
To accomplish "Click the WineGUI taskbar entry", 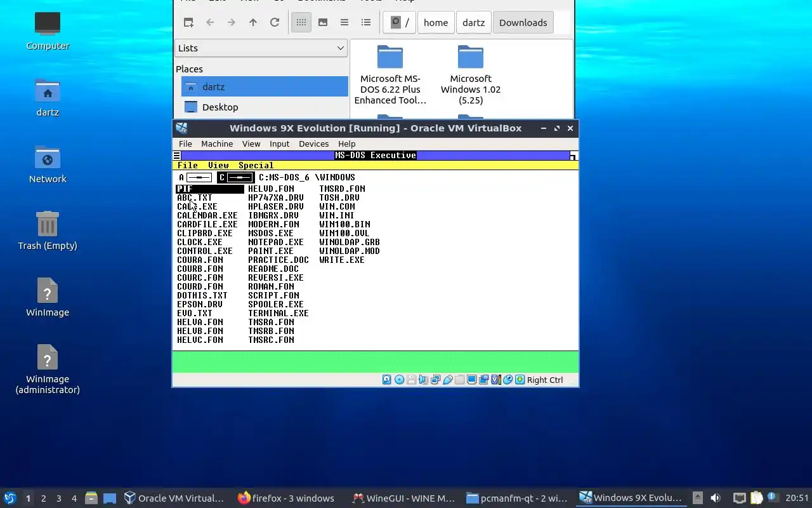I will click(x=403, y=498).
